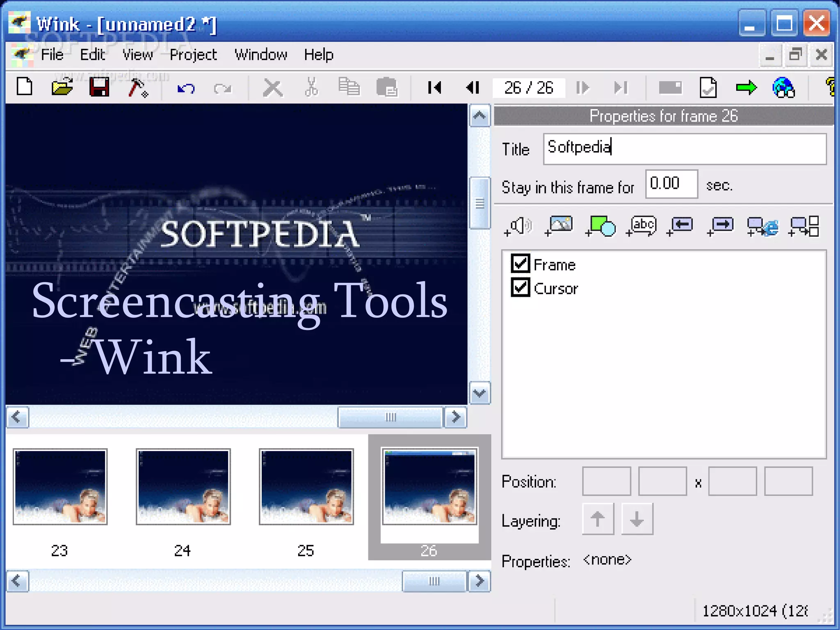Jump to the first frame

point(434,87)
